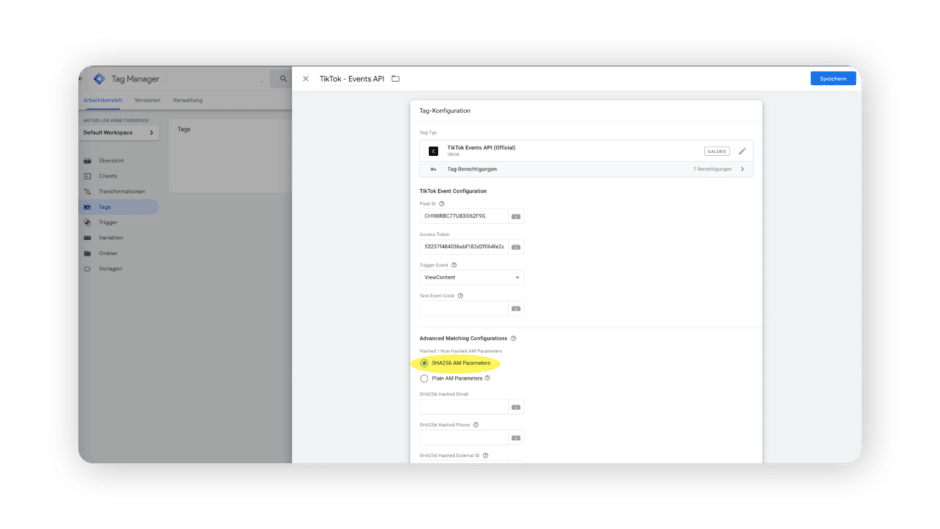940x529 pixels.
Task: Click the Tag-Konfiguration heading
Action: click(x=445, y=111)
